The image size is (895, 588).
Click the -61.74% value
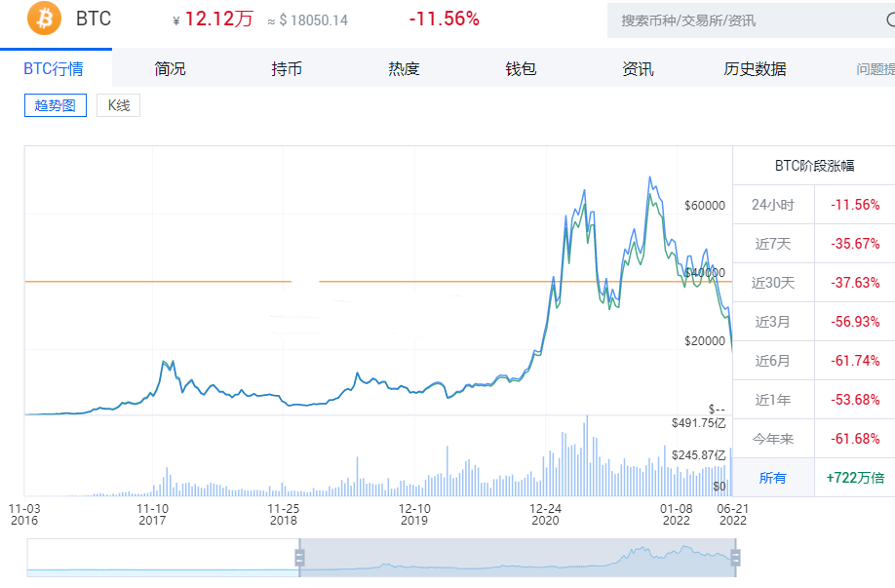point(855,361)
